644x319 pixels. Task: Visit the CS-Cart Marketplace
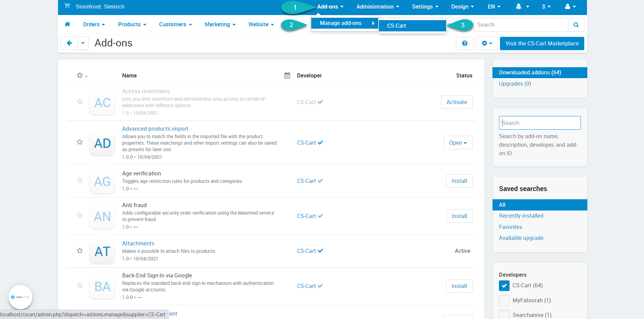(x=542, y=43)
